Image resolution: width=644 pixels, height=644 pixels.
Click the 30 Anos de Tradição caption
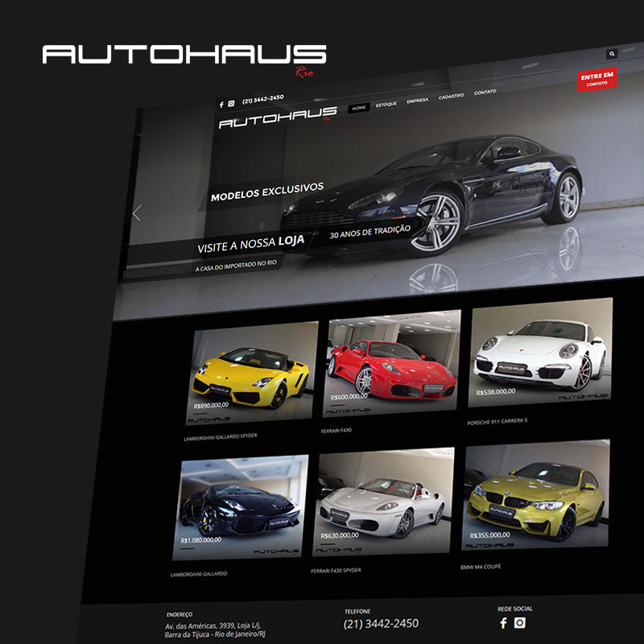click(x=370, y=232)
